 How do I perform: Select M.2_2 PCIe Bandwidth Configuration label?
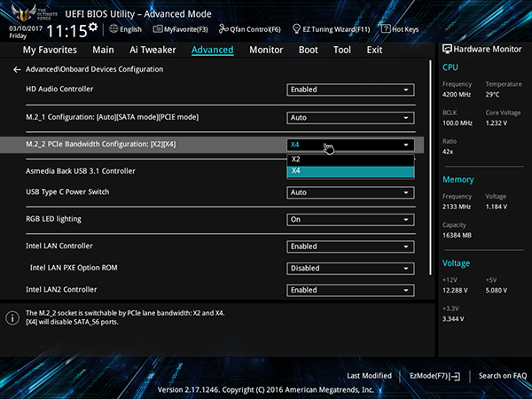click(101, 145)
